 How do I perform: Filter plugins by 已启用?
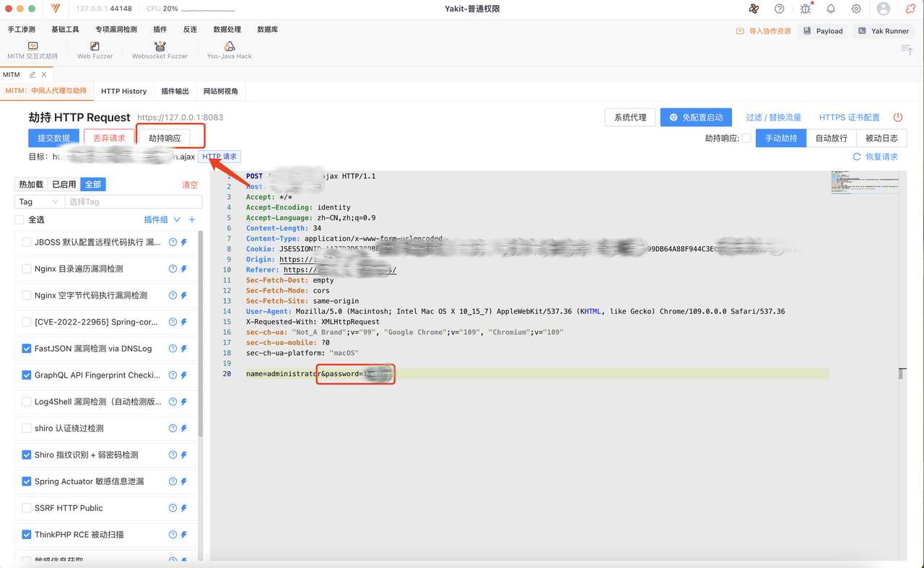[x=64, y=184]
